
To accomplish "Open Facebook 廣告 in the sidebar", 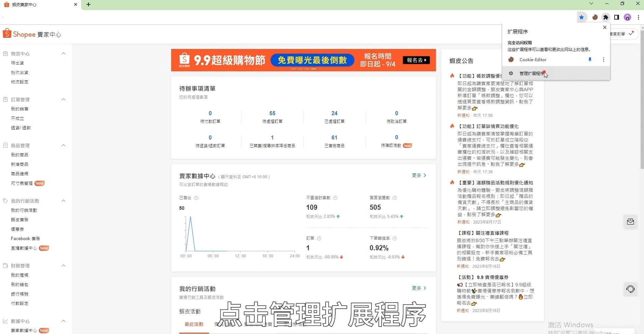I will pos(25,238).
